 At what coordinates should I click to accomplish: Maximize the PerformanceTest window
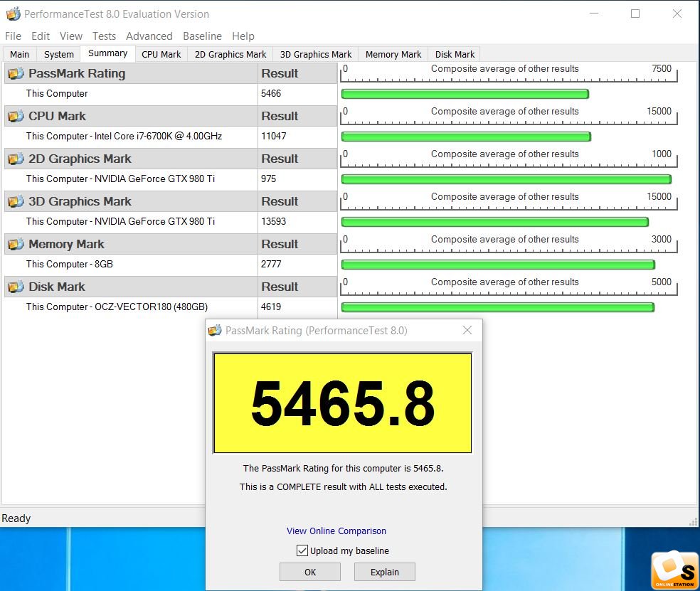635,14
